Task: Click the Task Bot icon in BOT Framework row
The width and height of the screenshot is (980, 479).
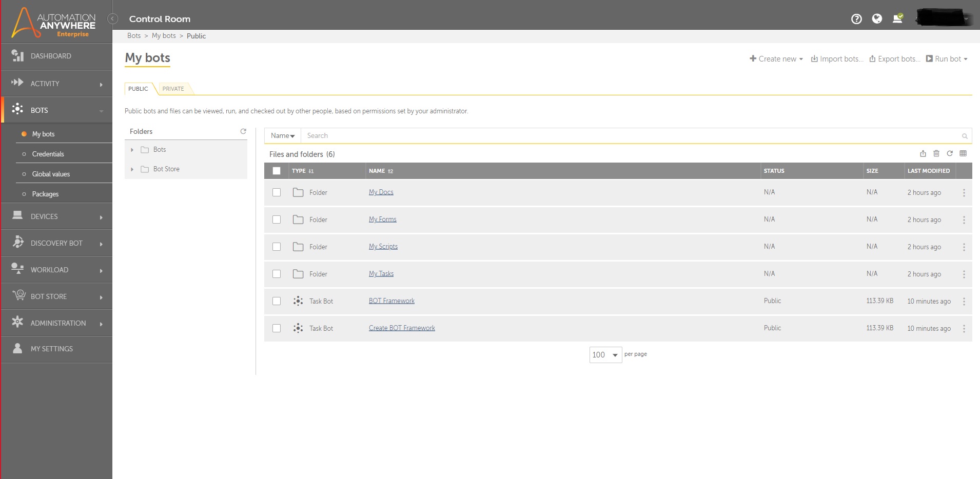Action: pos(298,301)
